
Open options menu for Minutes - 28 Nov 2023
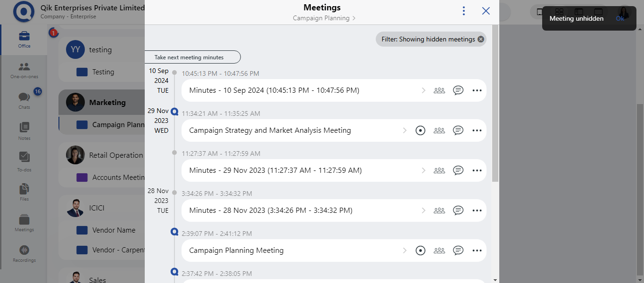coord(477,210)
